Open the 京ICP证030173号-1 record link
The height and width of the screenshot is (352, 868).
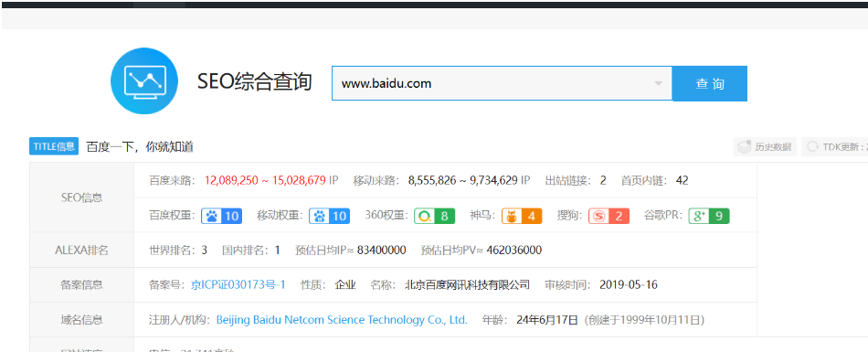pyautogui.click(x=238, y=285)
